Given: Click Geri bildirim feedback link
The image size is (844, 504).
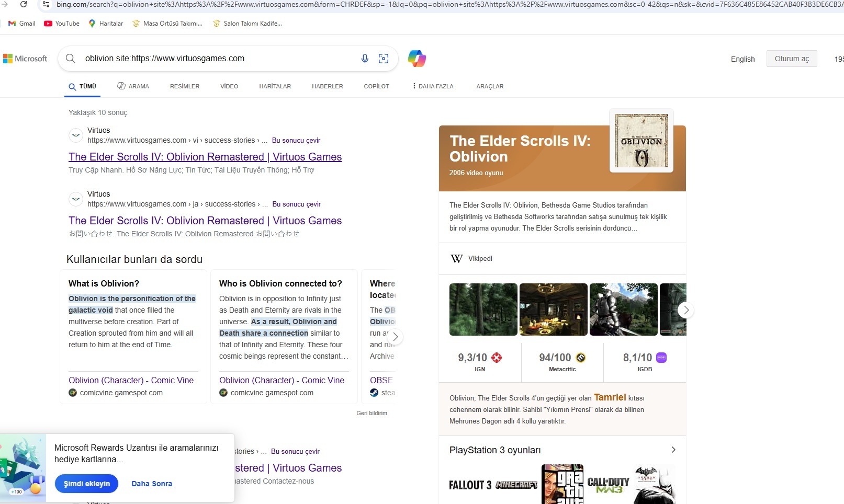Looking at the screenshot, I should pos(372,413).
